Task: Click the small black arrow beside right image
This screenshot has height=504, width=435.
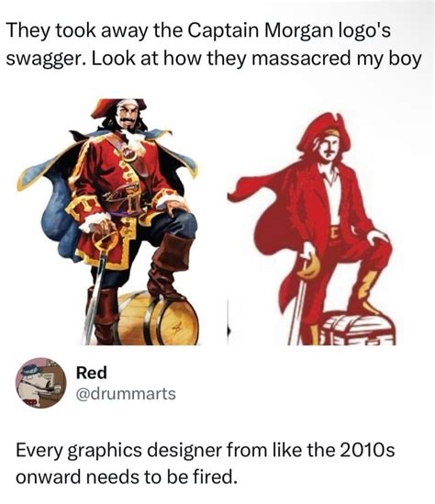Action: pos(229,331)
